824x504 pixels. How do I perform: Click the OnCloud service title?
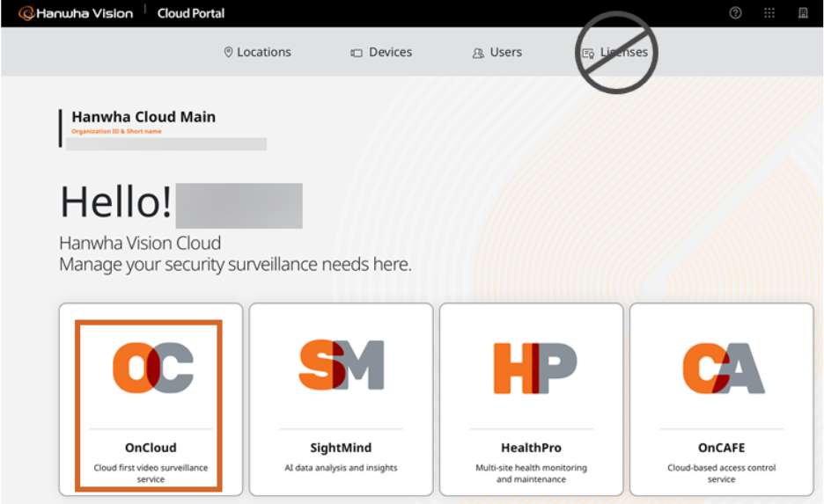[x=151, y=448]
